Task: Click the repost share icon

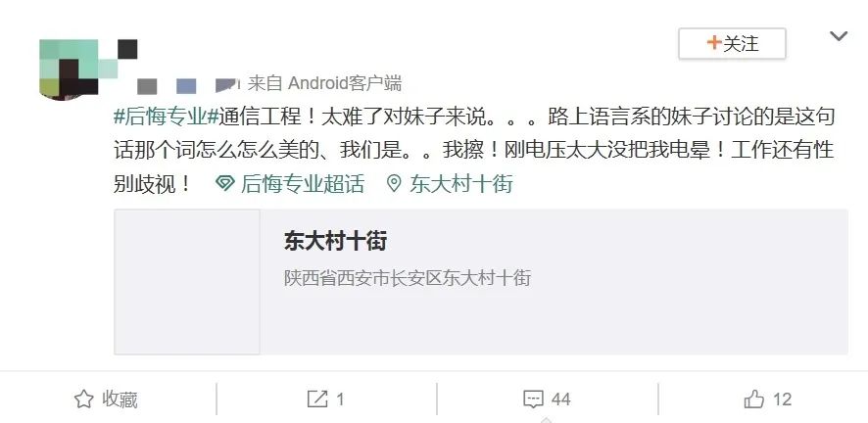Action: 317,399
